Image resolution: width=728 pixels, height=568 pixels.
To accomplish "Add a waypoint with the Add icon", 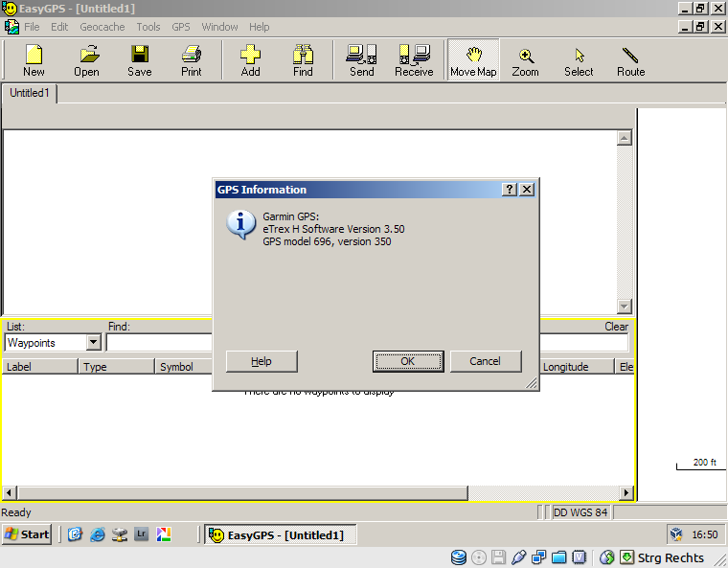I will (x=250, y=60).
